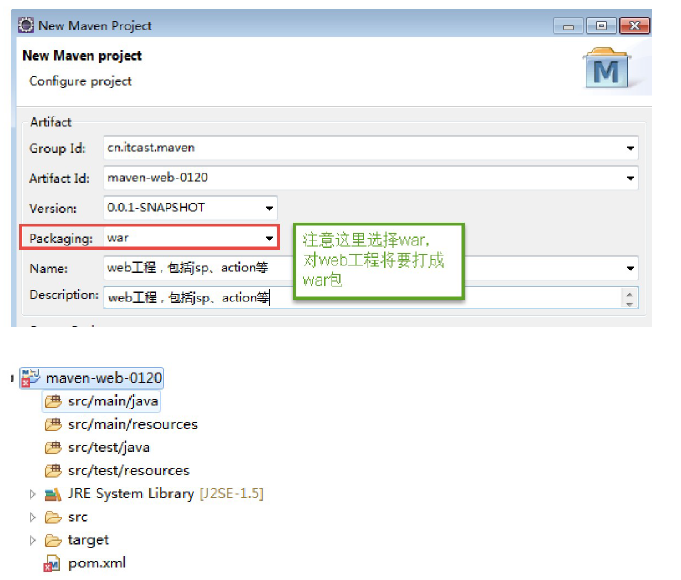The width and height of the screenshot is (681, 580).
Task: Click the maven-web-0120 project icon
Action: point(30,378)
